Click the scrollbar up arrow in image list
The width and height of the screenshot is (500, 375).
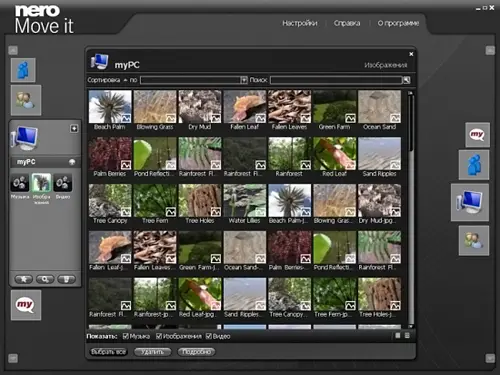(411, 93)
